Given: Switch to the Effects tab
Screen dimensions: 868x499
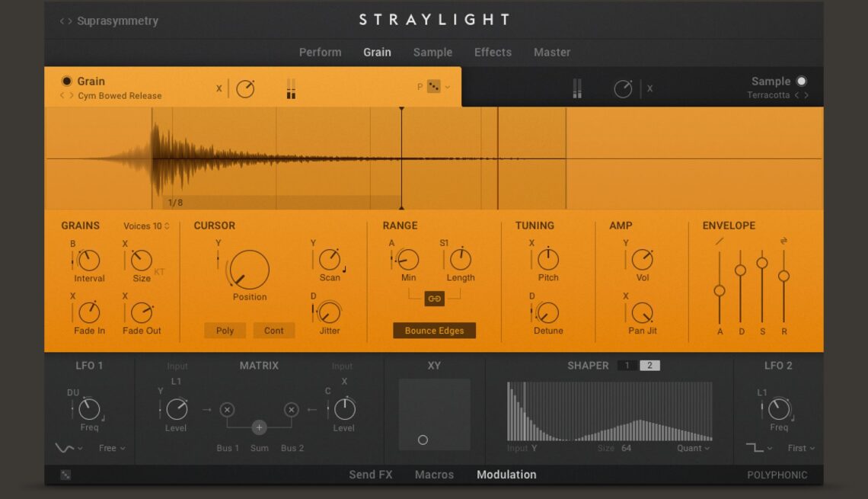Looking at the screenshot, I should tap(492, 52).
